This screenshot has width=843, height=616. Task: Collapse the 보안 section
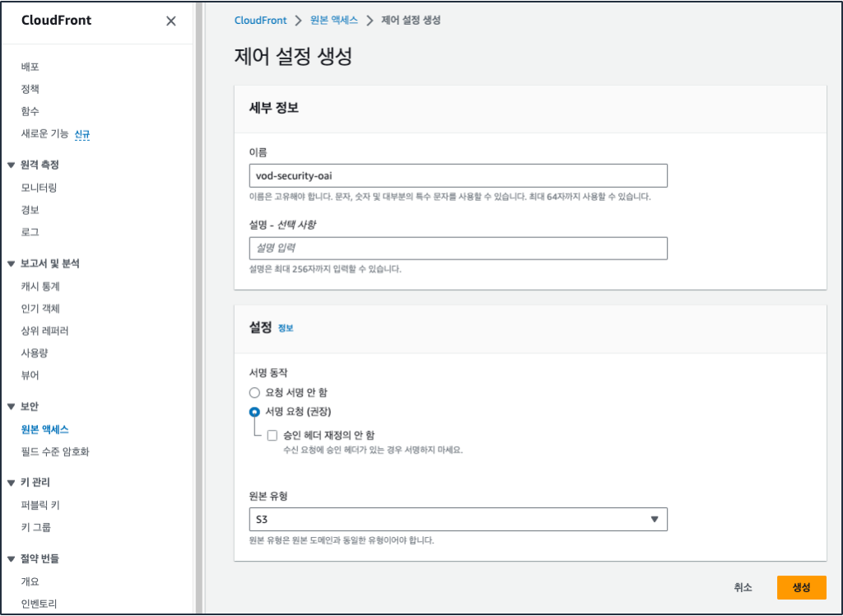[11, 407]
